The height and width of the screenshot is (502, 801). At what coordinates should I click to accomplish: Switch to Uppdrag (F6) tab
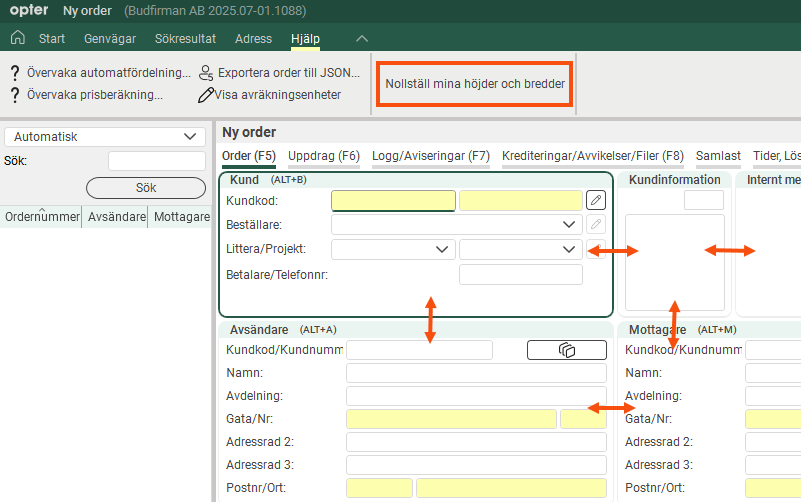[x=323, y=156]
